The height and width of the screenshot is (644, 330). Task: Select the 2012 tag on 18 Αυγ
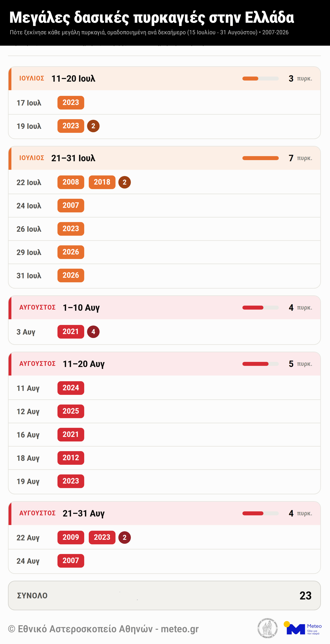click(x=71, y=458)
